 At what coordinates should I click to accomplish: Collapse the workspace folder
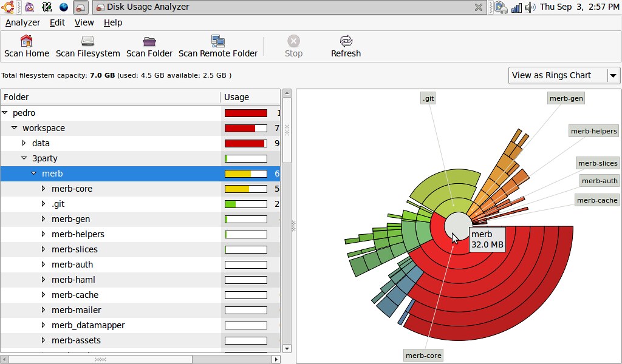15,128
